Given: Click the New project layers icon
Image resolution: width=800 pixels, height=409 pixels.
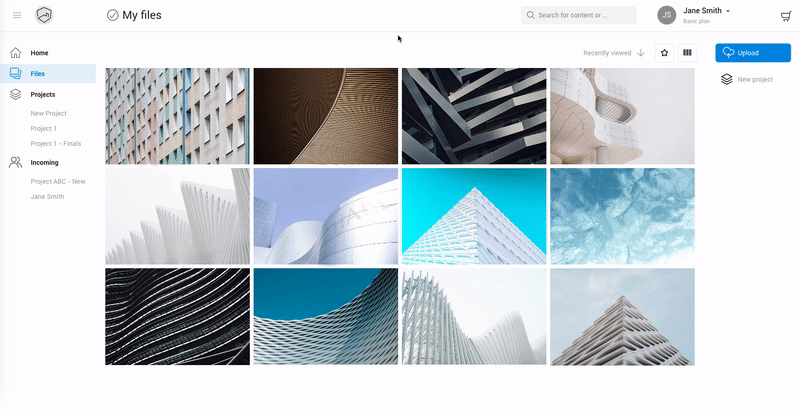Looking at the screenshot, I should point(727,79).
